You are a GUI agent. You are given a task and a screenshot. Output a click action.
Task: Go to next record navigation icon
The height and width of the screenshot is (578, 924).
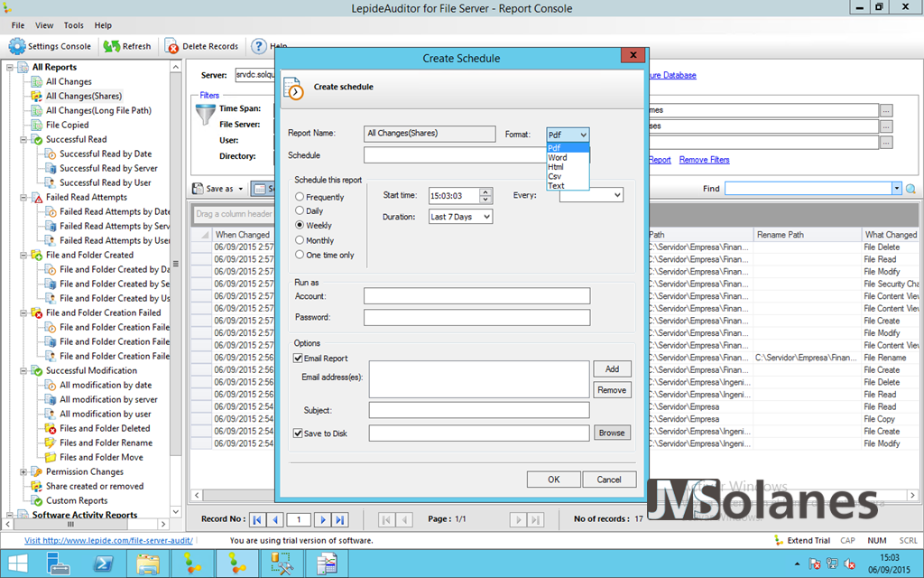(x=322, y=519)
